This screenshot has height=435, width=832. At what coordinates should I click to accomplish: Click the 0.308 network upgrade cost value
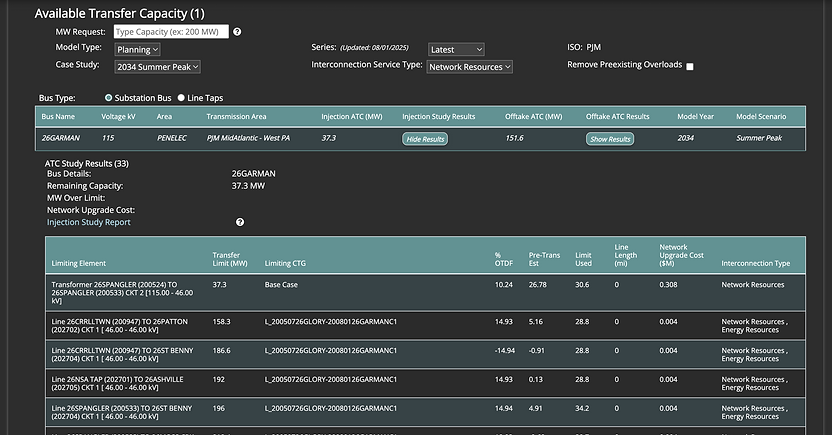coord(668,285)
